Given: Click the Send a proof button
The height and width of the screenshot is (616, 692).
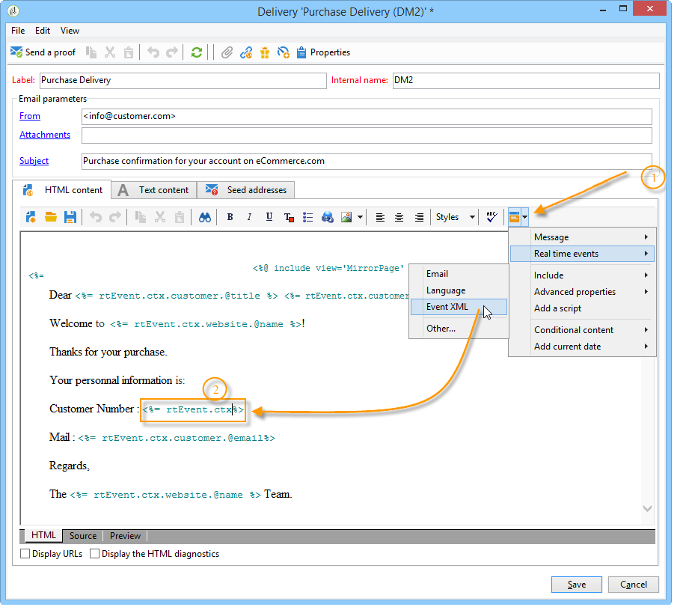Looking at the screenshot, I should click(43, 52).
